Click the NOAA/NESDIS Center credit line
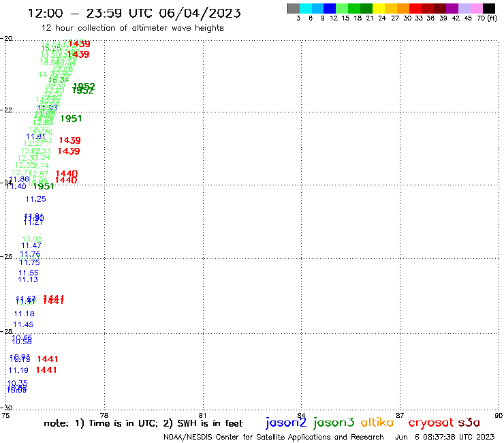This screenshot has width=504, height=443. point(274,437)
